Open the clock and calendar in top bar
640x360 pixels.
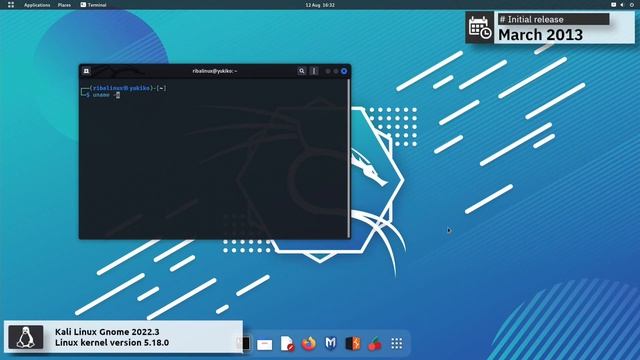320,5
